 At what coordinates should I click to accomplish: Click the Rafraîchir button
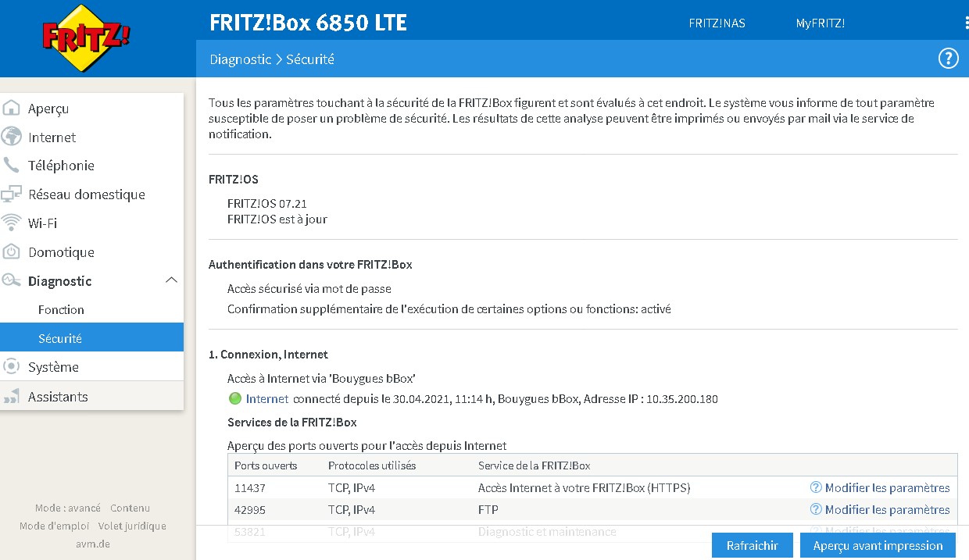[752, 545]
